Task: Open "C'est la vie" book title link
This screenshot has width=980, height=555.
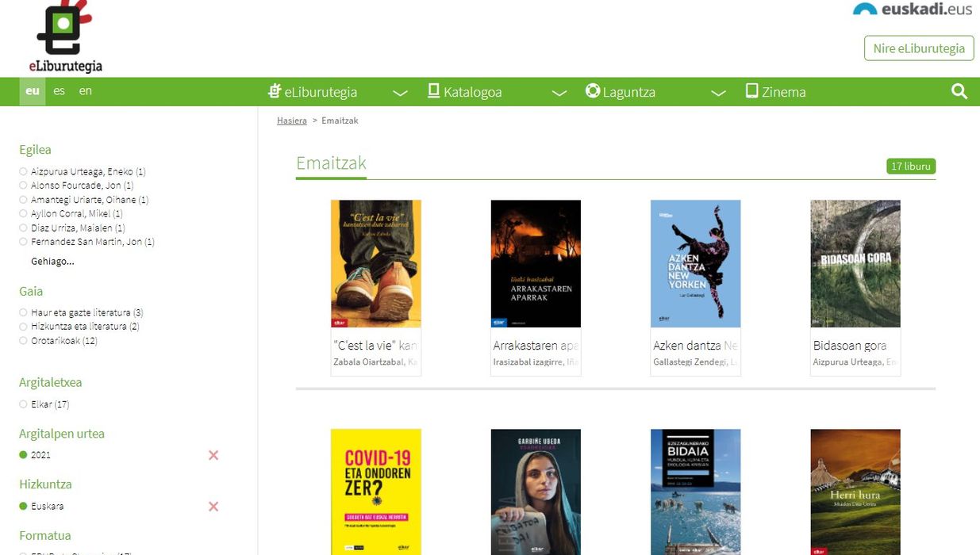Action: pyautogui.click(x=376, y=346)
